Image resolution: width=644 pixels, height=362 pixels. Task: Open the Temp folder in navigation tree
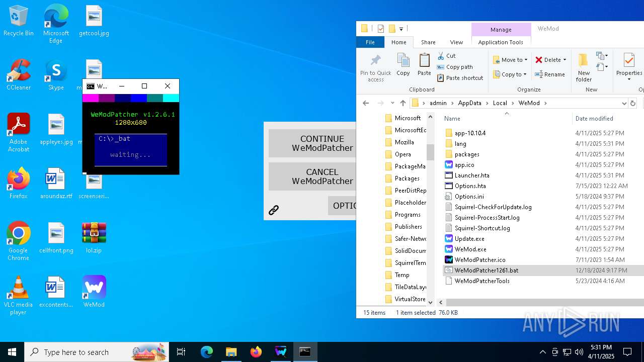pos(402,275)
